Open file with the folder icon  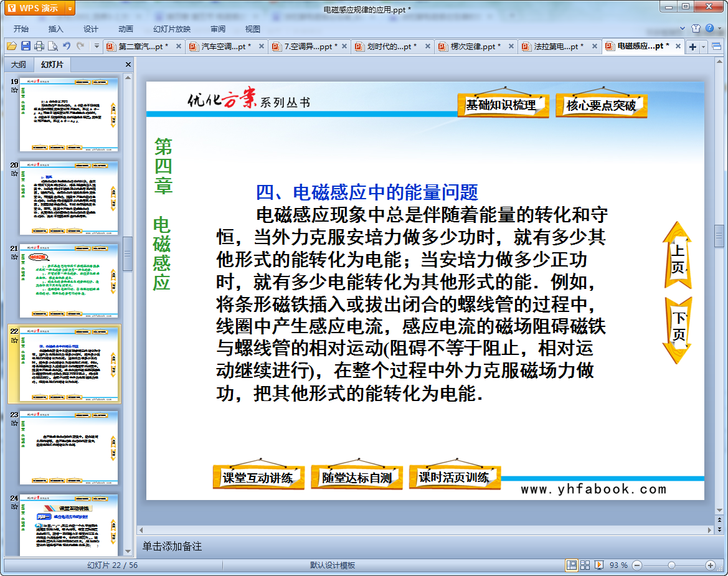pyautogui.click(x=12, y=46)
